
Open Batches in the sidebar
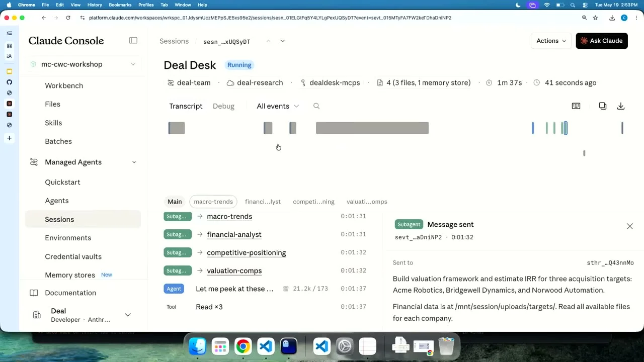coord(58,141)
